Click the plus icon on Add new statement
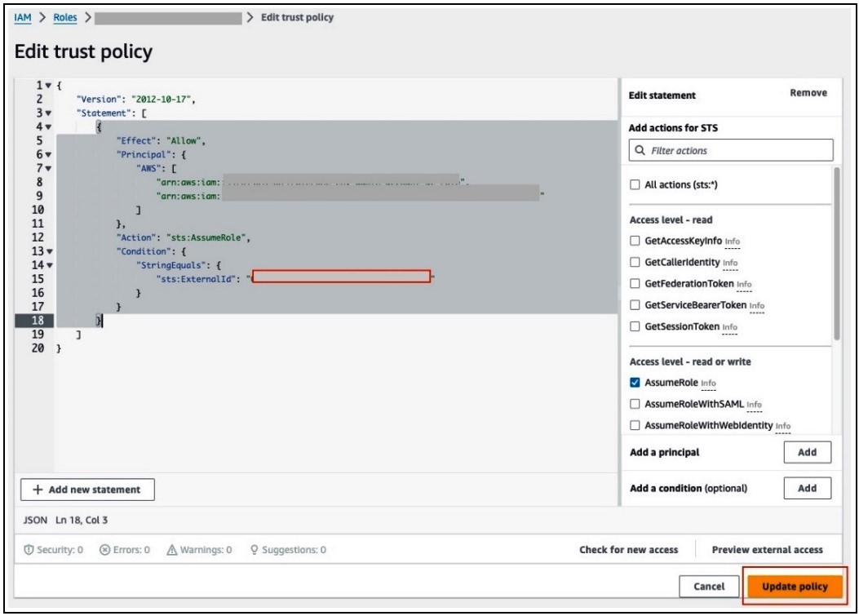The height and width of the screenshot is (616, 859). (x=38, y=490)
